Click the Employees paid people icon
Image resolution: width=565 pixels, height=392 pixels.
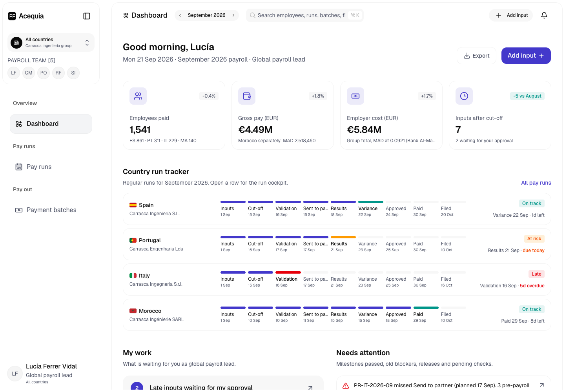(x=138, y=96)
